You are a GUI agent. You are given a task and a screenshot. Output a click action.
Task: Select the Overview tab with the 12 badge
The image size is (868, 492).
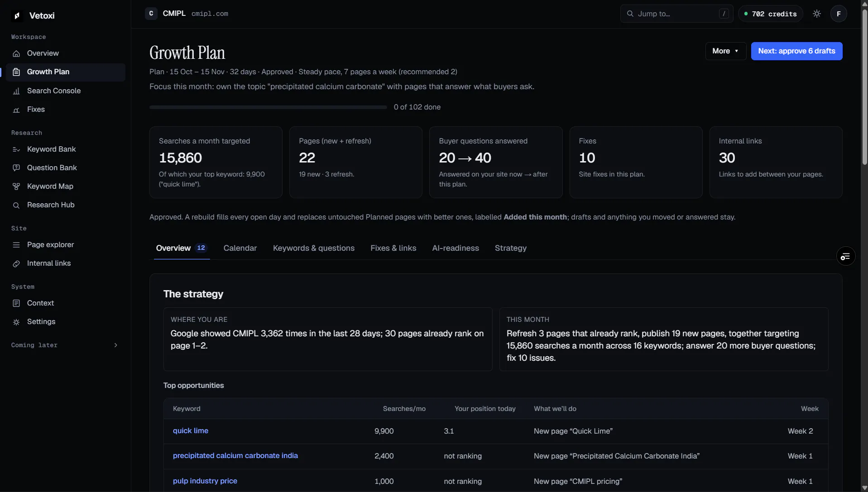(x=182, y=248)
